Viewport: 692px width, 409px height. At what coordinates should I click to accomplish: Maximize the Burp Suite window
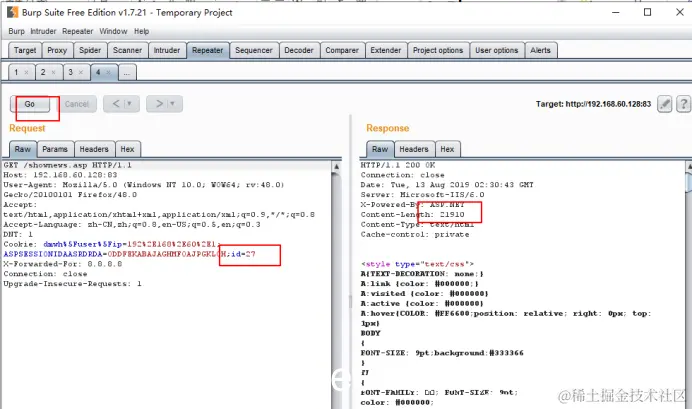pyautogui.click(x=647, y=12)
